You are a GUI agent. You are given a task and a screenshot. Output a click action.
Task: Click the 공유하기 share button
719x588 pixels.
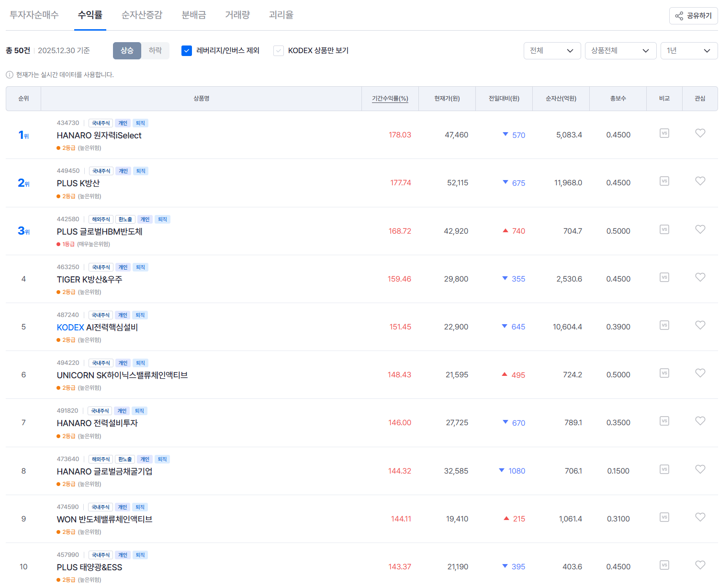pyautogui.click(x=693, y=16)
